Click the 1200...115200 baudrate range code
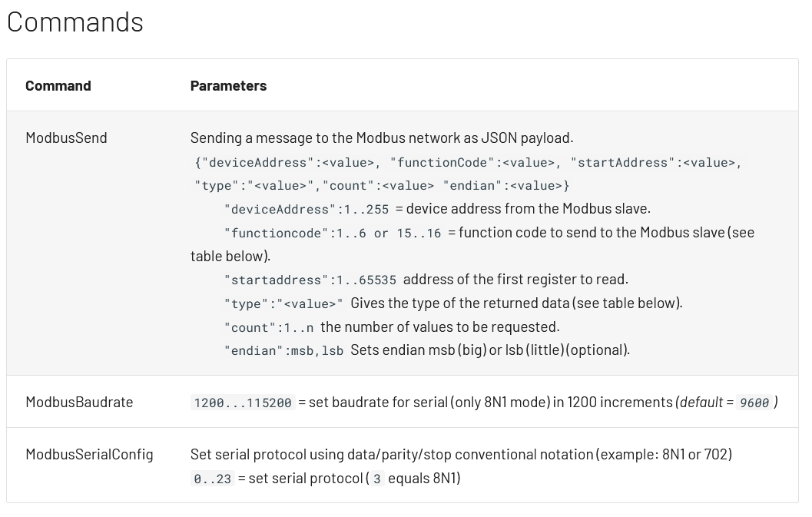812x517 pixels. pyautogui.click(x=243, y=403)
